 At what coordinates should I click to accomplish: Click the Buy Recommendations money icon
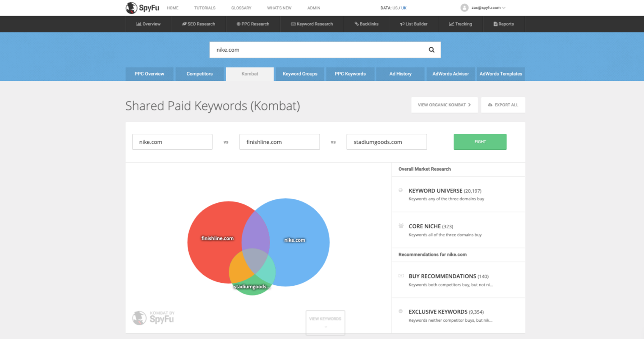coord(401,276)
